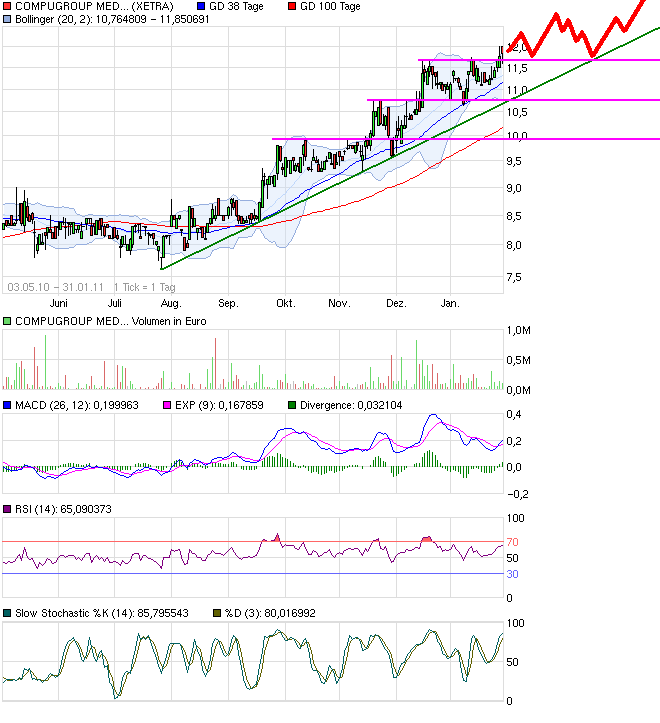Image resolution: width=660 pixels, height=723 pixels.
Task: Click the 1,0M volume axis label
Action: 521,331
